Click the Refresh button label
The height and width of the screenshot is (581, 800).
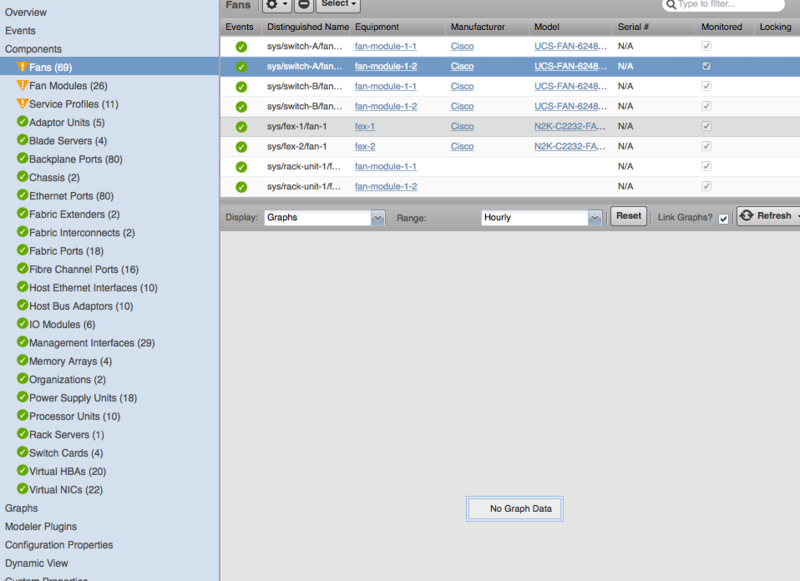774,215
